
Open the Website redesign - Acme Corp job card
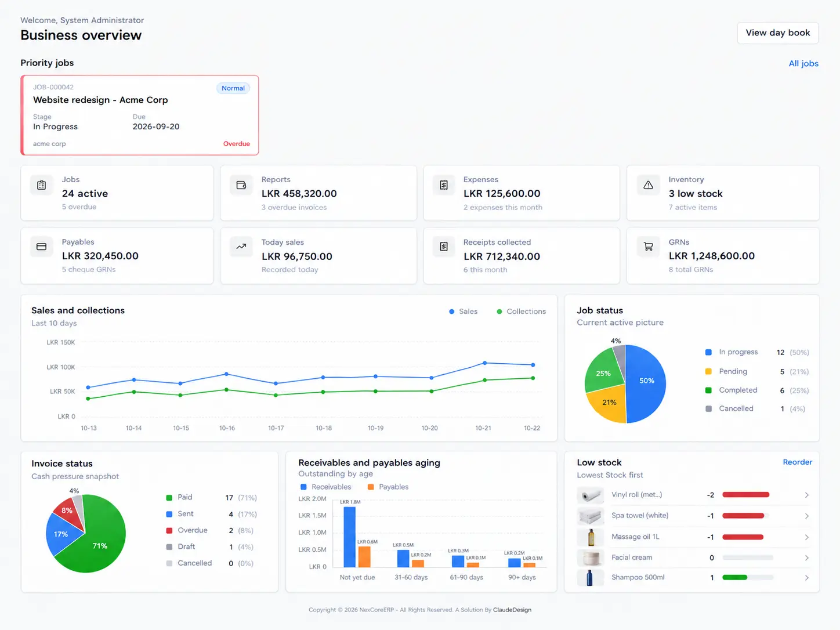tap(140, 115)
